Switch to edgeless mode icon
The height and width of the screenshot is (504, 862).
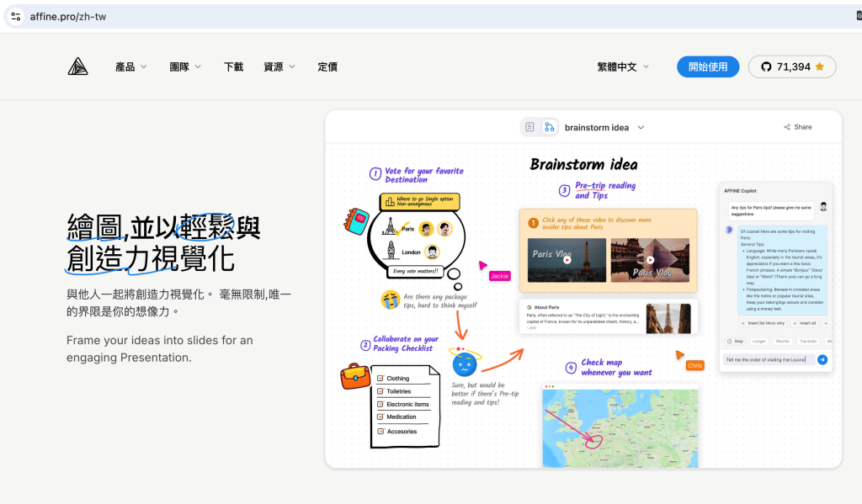[x=549, y=127]
